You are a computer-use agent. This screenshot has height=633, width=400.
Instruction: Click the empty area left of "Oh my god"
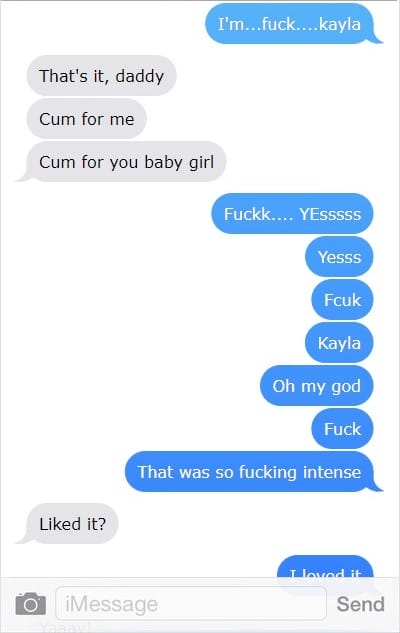[x=129, y=386]
